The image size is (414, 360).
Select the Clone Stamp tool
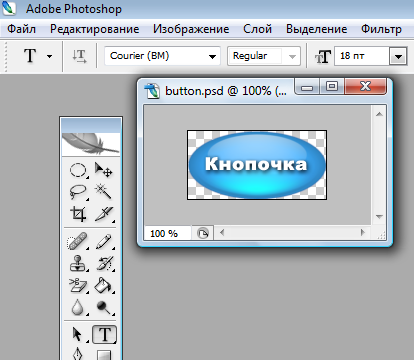pos(78,263)
